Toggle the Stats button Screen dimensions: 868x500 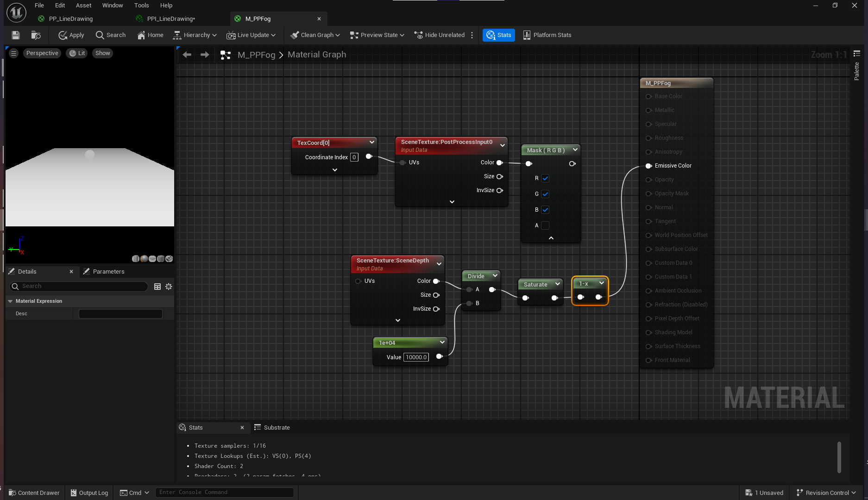tap(499, 35)
